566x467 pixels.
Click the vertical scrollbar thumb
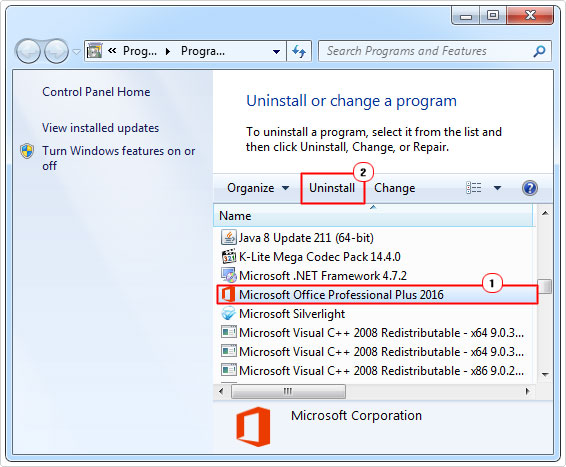click(545, 286)
